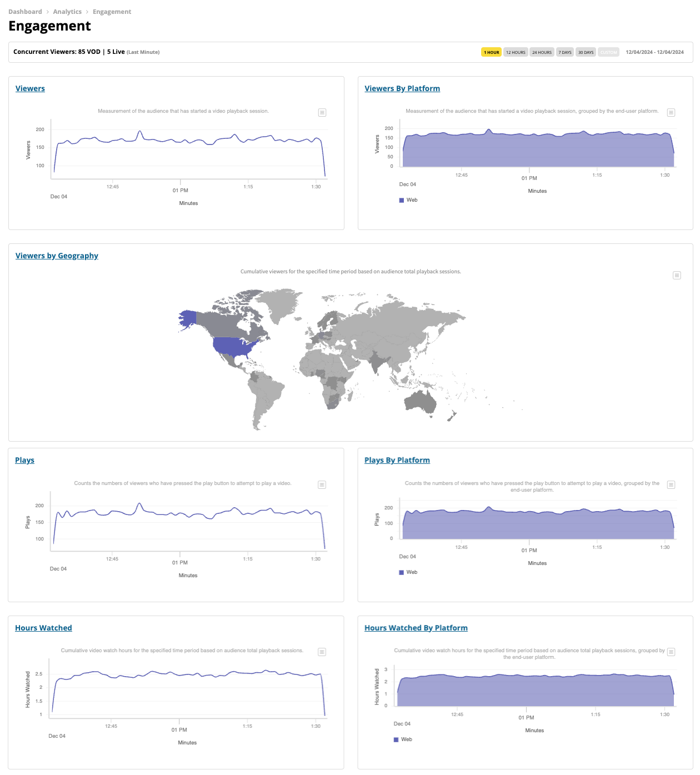Click India on the geography map
Image resolution: width=700 pixels, height=775 pixels.
pos(378,362)
